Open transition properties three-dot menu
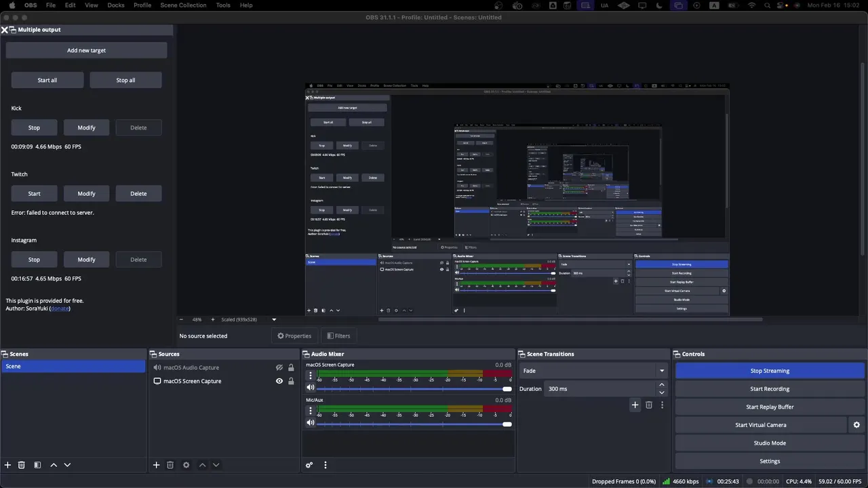 (662, 405)
